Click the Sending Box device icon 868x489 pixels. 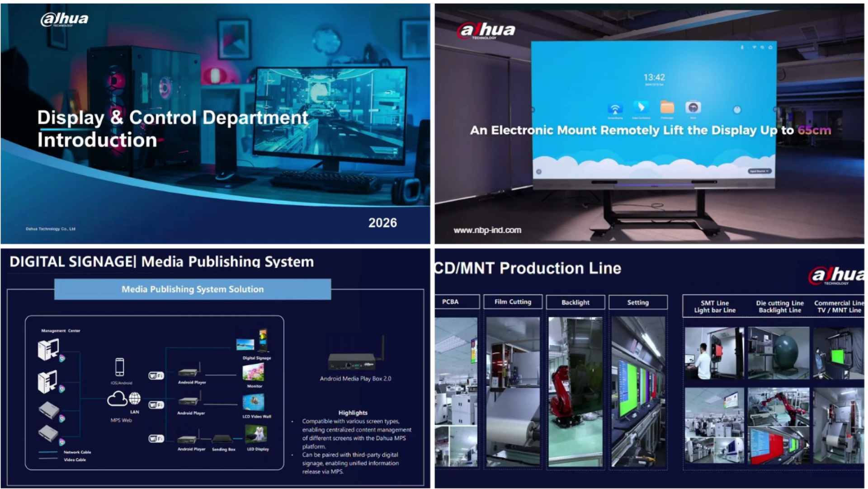(x=222, y=439)
